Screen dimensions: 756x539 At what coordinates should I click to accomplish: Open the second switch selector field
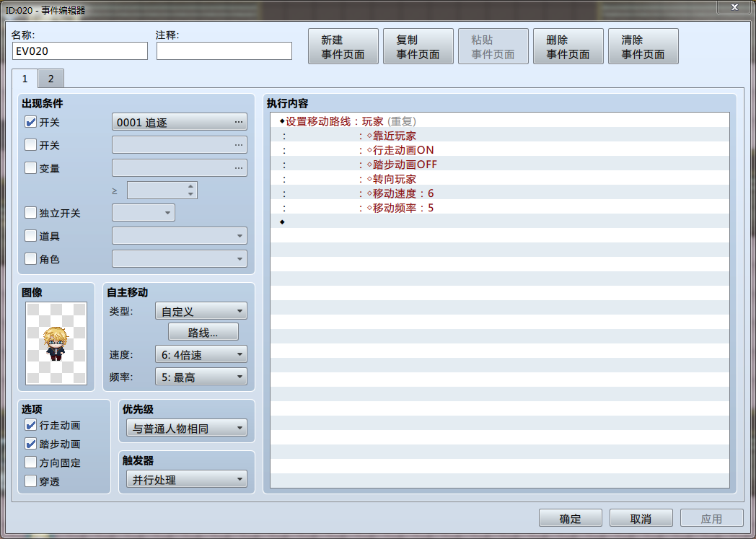point(180,144)
